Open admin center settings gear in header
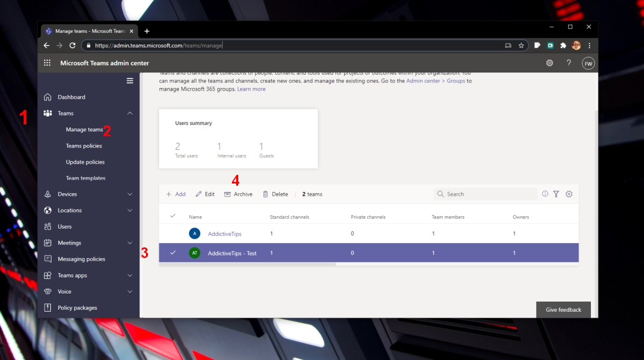This screenshot has height=360, width=644. click(550, 63)
